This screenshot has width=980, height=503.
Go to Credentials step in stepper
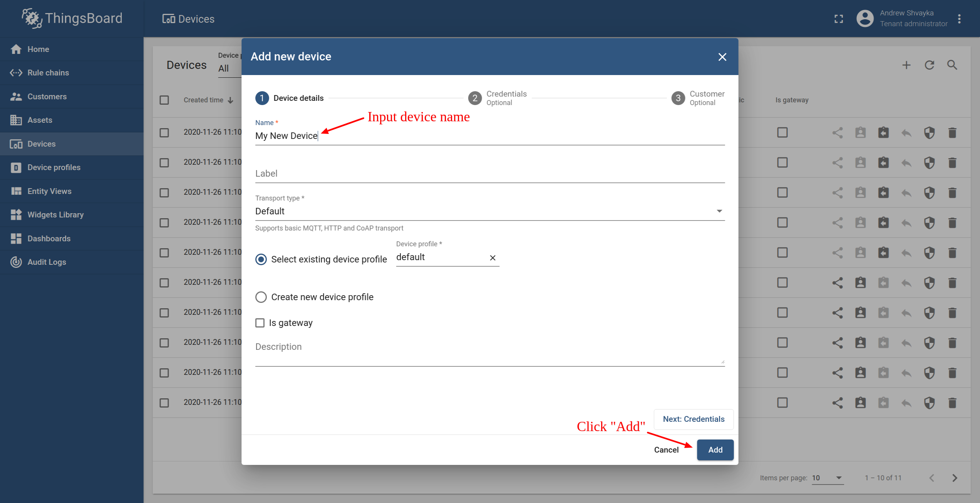[x=497, y=98]
